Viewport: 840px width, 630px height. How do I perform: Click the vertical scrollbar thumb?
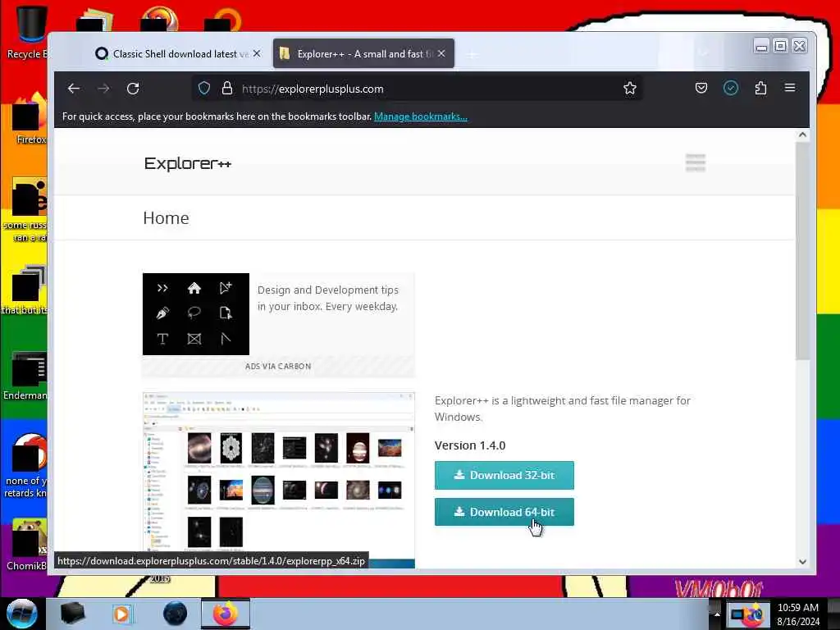point(802,251)
